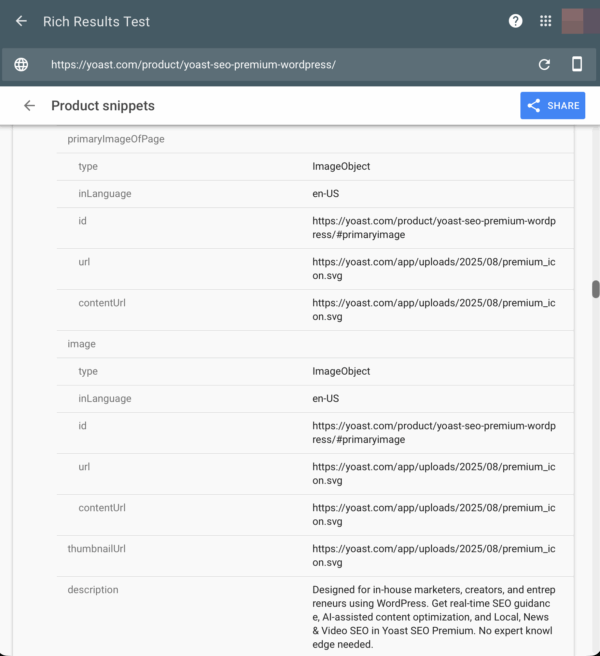Reload the test with refresh icon
This screenshot has width=600, height=656.
[x=544, y=64]
